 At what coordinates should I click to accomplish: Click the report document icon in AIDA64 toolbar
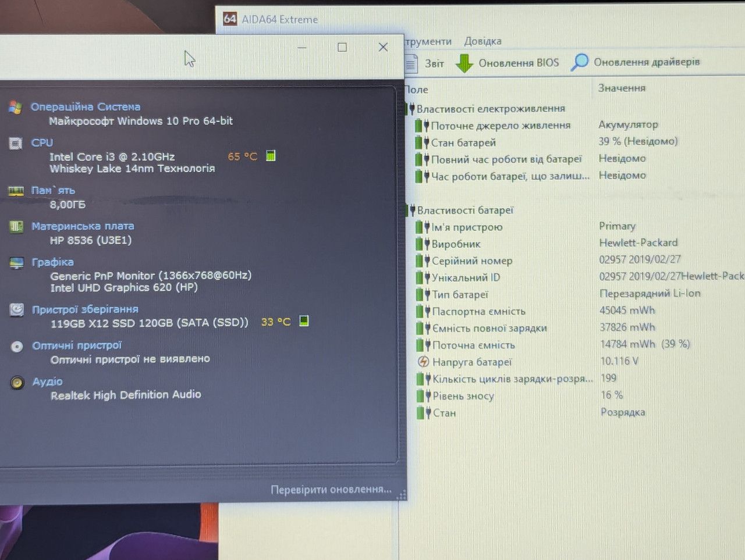[411, 63]
